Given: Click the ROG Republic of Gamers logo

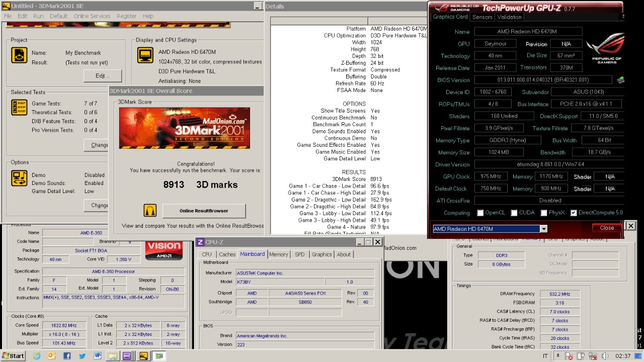Looking at the screenshot, I should [x=605, y=48].
